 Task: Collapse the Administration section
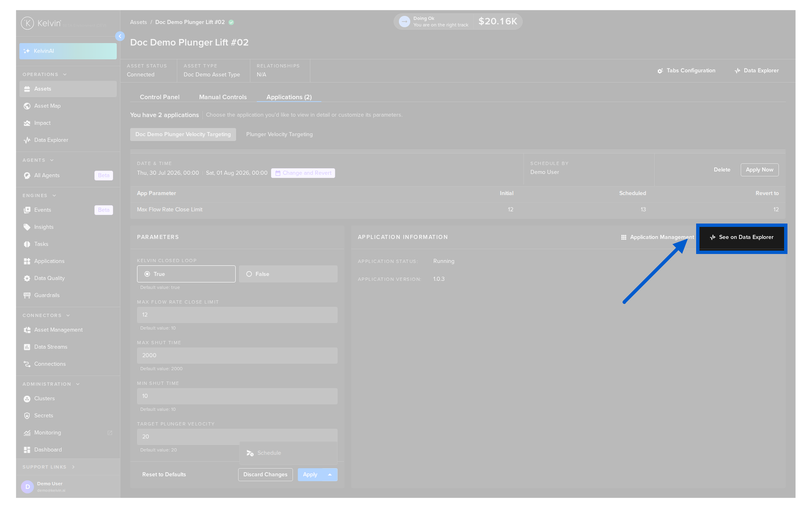pyautogui.click(x=78, y=384)
